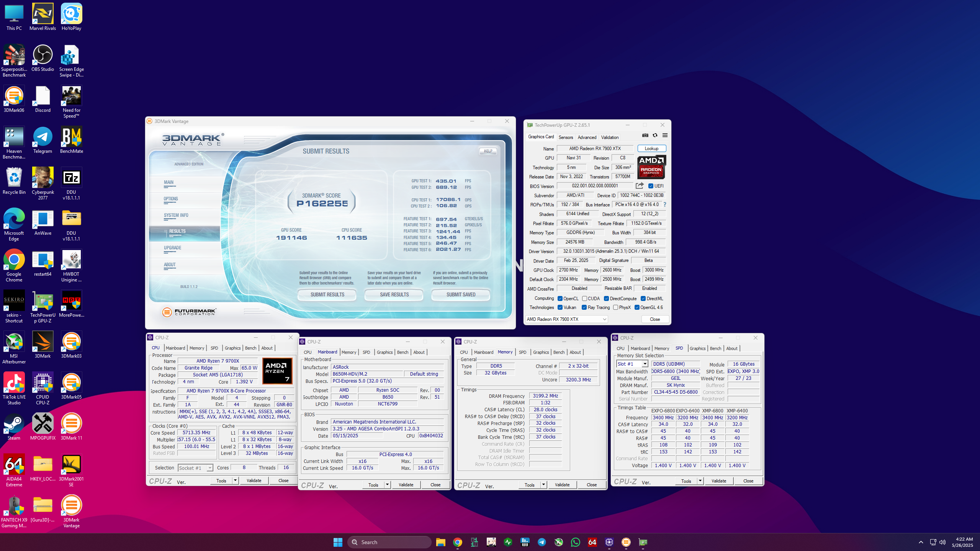This screenshot has height=551, width=980.
Task: Open the Bench tab in CPU-Z CPU window
Action: pos(250,348)
